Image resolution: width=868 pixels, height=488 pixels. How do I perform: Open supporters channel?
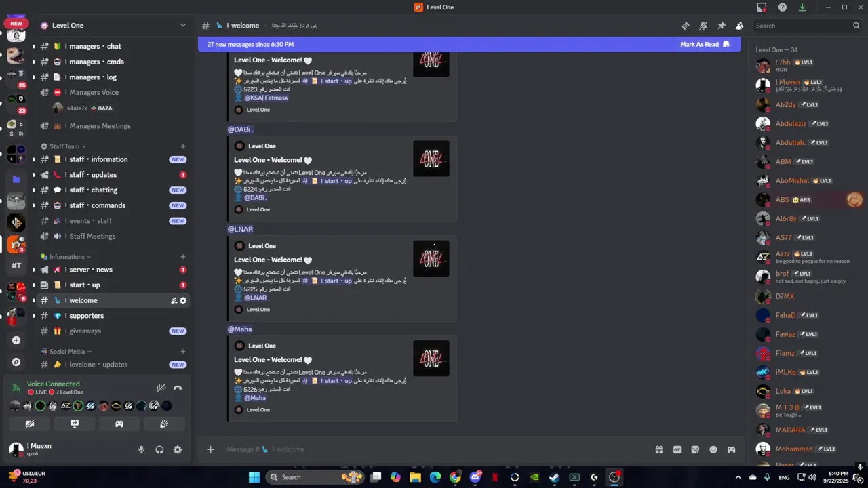pyautogui.click(x=113, y=316)
